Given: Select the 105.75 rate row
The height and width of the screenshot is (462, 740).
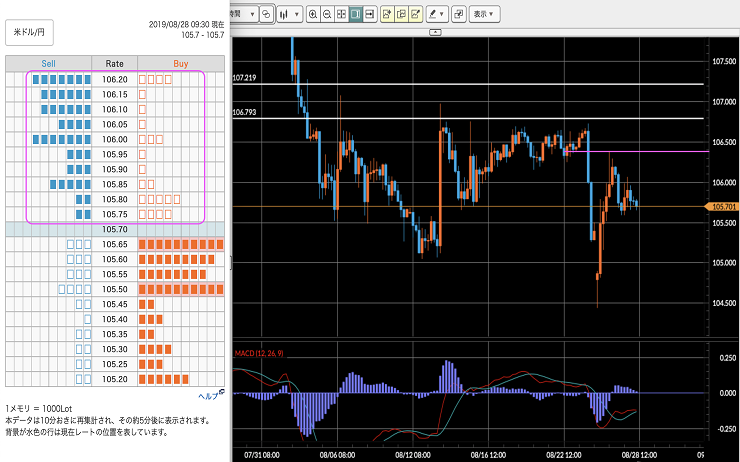Looking at the screenshot, I should point(115,214).
